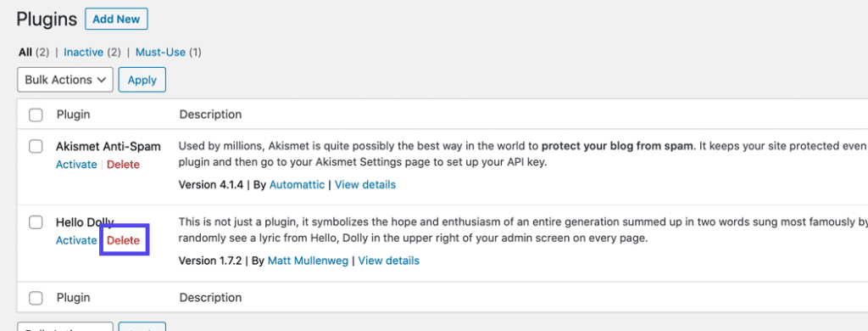Delete the Hello Dolly plugin
868x331 pixels.
[x=124, y=241]
